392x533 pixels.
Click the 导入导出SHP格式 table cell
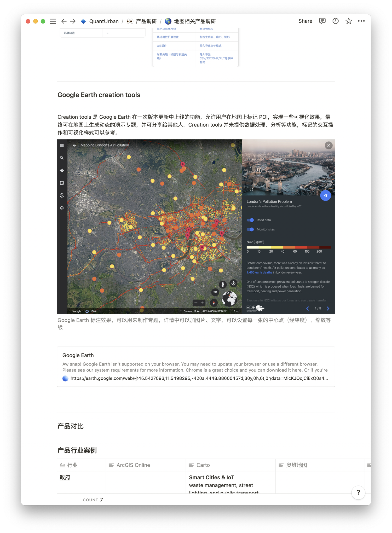tap(217, 46)
